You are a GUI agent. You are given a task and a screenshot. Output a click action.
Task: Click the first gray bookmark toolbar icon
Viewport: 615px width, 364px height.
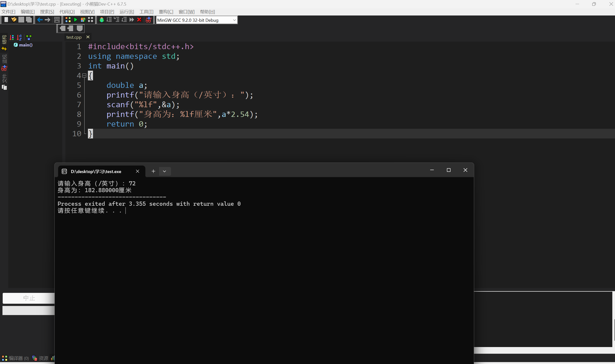[63, 29]
